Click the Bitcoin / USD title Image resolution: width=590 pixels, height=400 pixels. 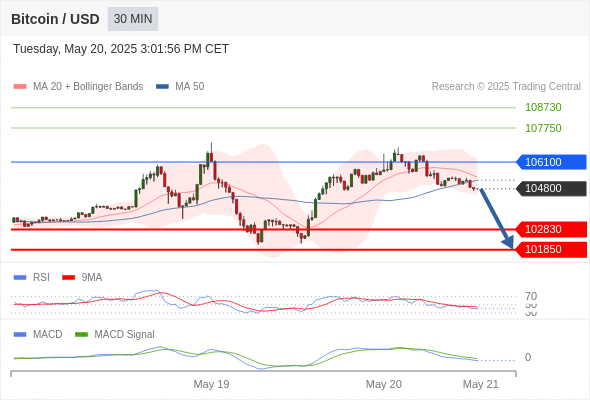point(55,19)
